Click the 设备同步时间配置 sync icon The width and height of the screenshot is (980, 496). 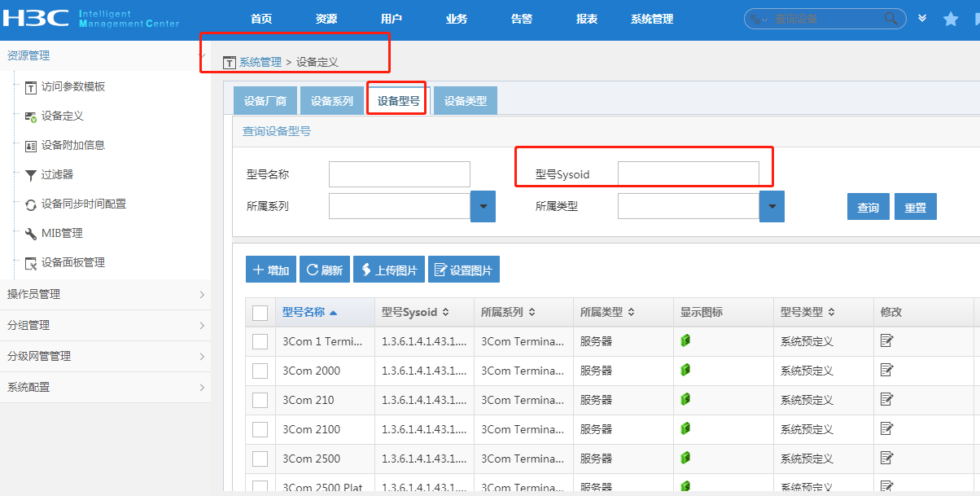[31, 204]
